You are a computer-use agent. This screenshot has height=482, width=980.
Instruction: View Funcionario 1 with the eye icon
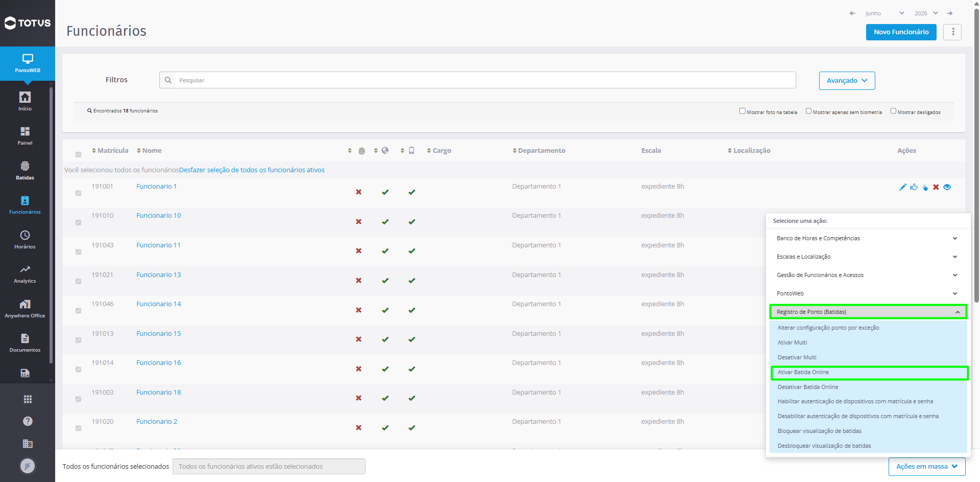click(947, 187)
